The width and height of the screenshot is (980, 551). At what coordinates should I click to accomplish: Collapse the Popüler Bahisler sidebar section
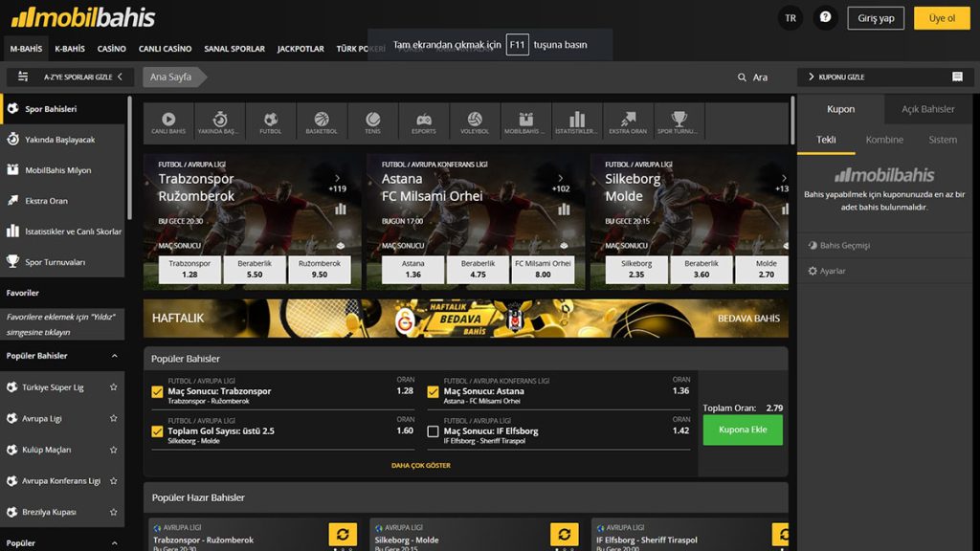[x=115, y=356]
